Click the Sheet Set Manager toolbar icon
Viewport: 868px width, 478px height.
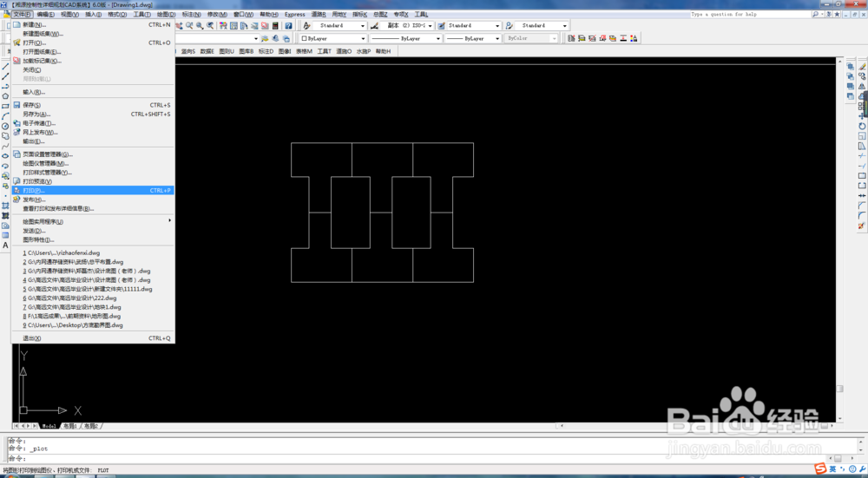tap(254, 25)
